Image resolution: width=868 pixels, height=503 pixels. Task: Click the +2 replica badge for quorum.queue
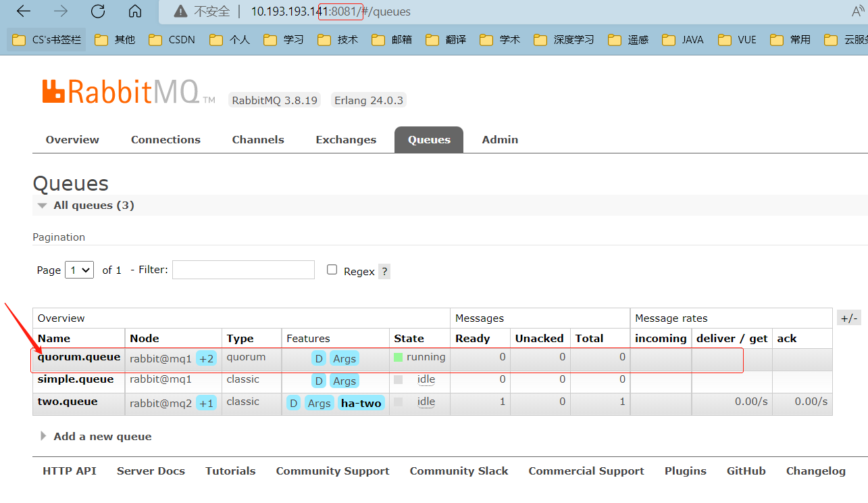click(x=206, y=358)
